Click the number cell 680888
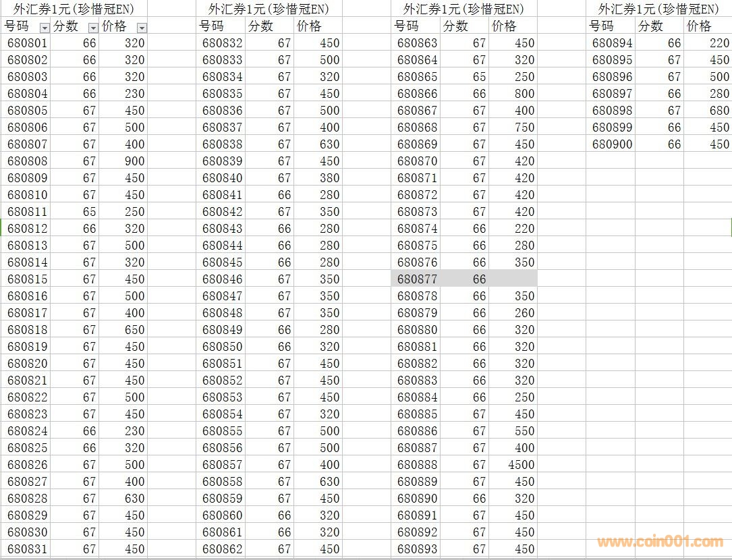 tap(417, 464)
